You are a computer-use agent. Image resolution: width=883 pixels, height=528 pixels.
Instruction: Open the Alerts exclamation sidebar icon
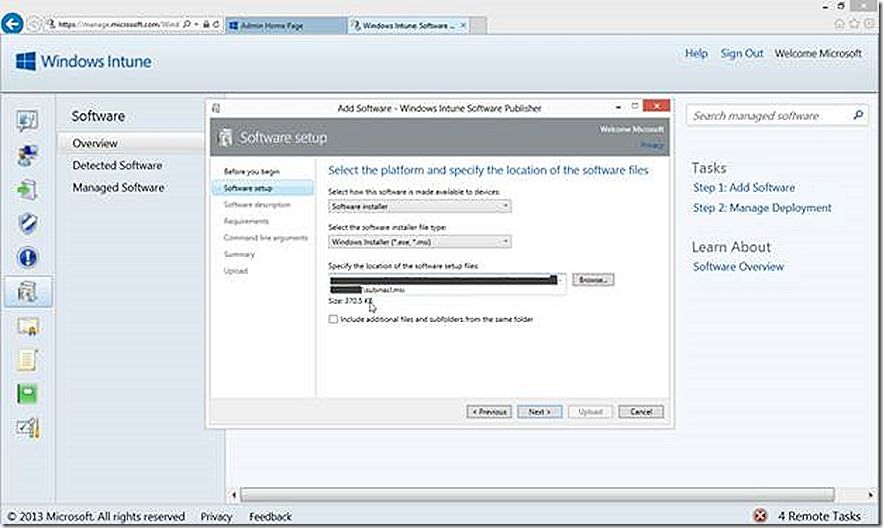(27, 257)
